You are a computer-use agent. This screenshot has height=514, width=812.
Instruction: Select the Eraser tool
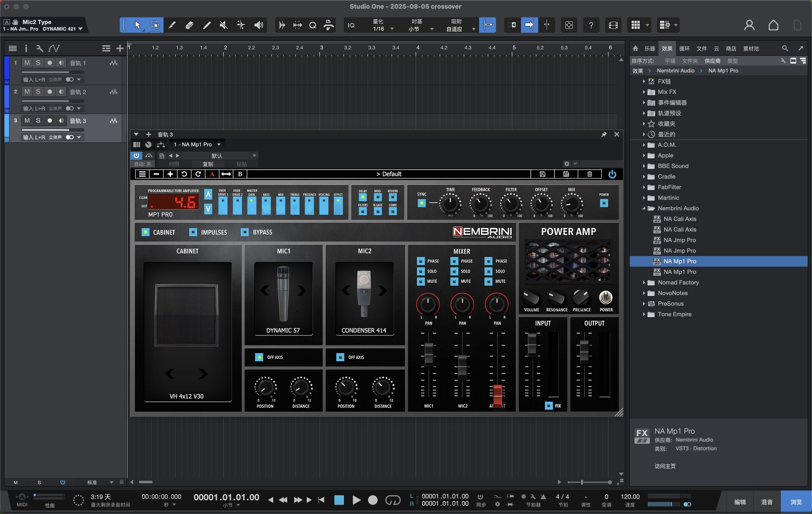[x=189, y=25]
